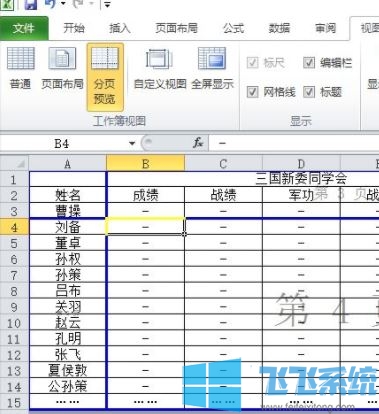
Task: Click the cell containing 成绩
Action: (145, 195)
